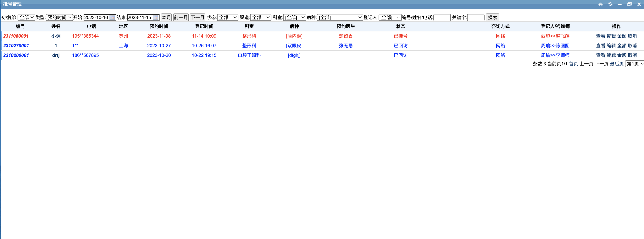Click the 前一月 button
The height and width of the screenshot is (239, 644).
pos(181,18)
